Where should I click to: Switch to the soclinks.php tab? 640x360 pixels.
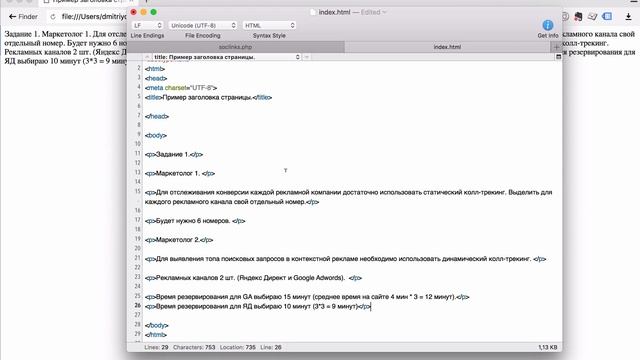click(x=236, y=47)
